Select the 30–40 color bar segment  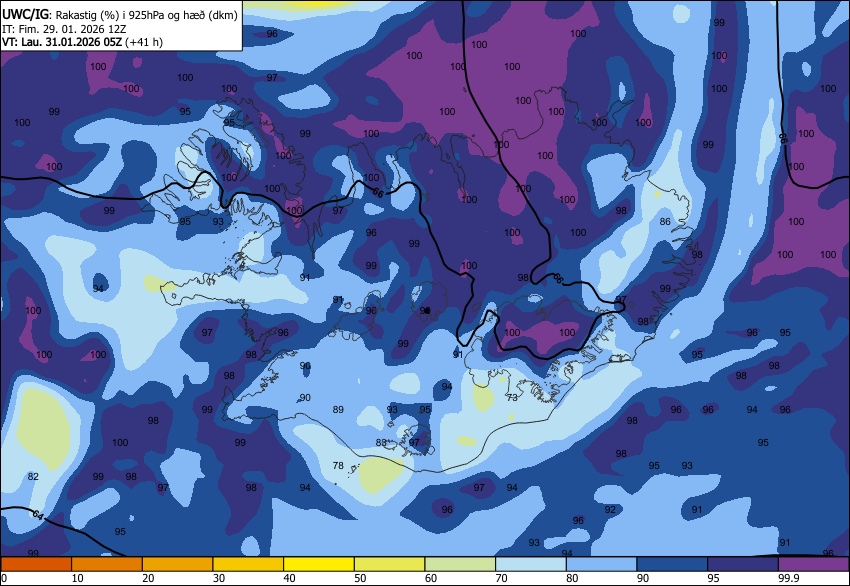click(248, 564)
